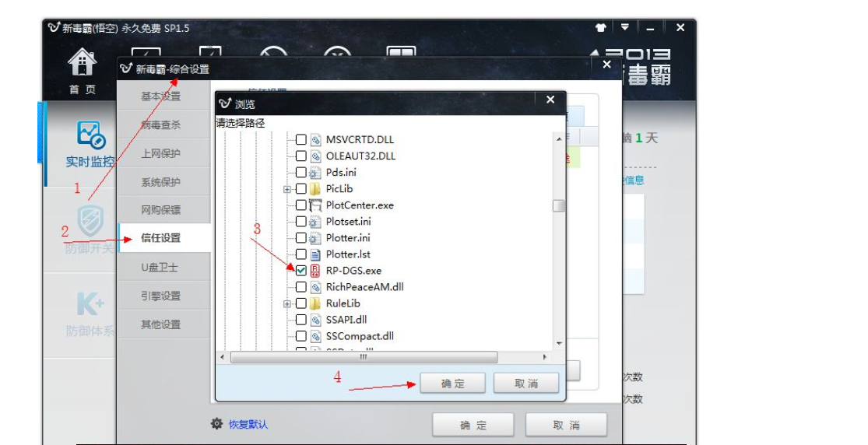868x445 pixels.
Task: Click the 防御体系 K+ icon
Action: pos(90,303)
